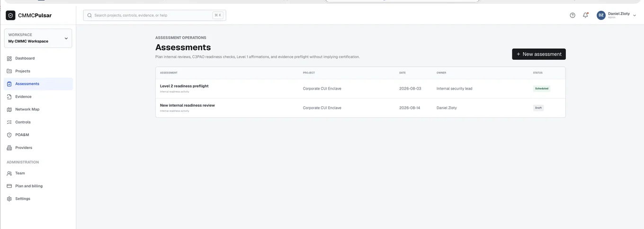The image size is (644, 229).
Task: Open Level 2 readiness preflight assessment
Action: 184,86
